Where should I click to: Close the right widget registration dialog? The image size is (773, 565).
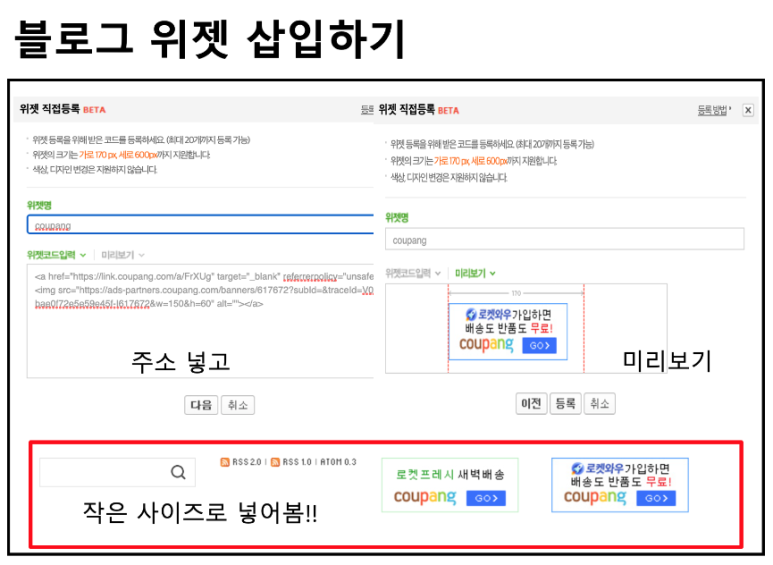tap(748, 110)
